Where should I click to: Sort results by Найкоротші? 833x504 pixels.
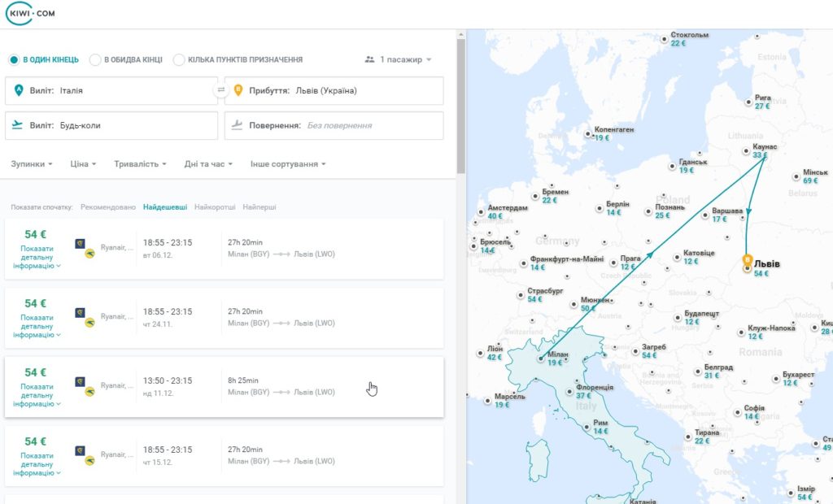(x=215, y=207)
